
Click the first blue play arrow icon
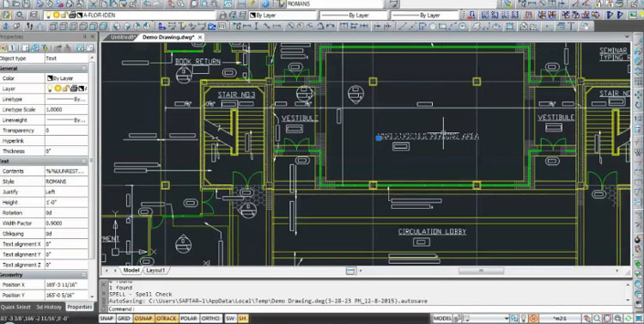click(x=610, y=15)
